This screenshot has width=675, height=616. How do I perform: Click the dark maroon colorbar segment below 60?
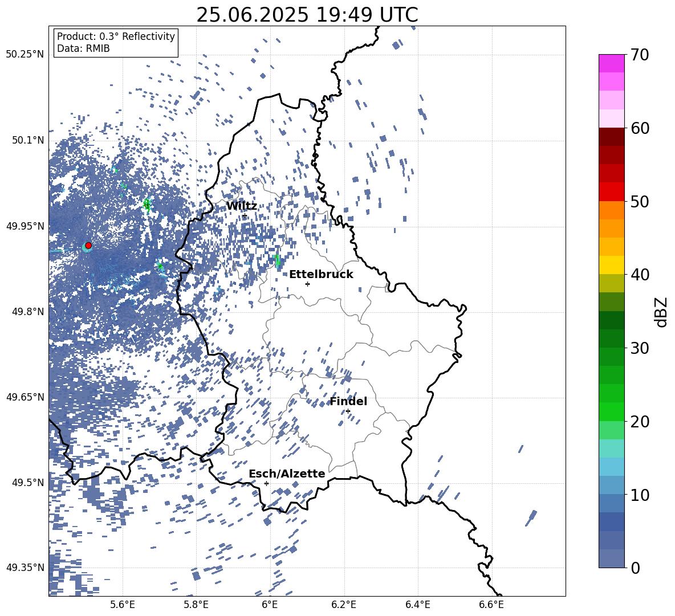coord(611,137)
